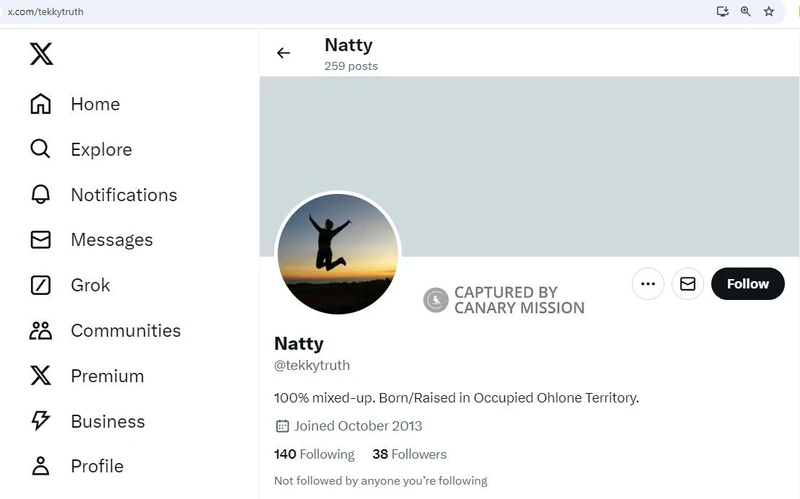Click the back arrow next to Natty
This screenshot has width=800, height=499.
click(x=284, y=53)
